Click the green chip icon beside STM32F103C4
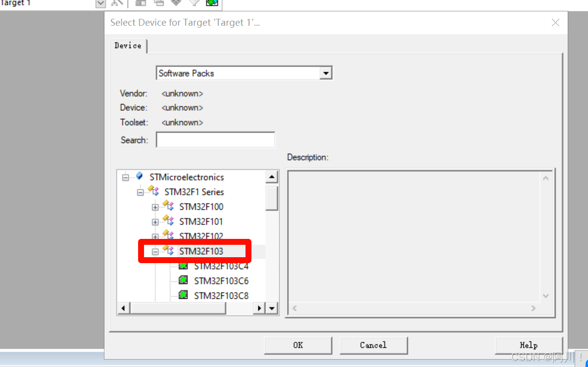The image size is (588, 367). click(x=183, y=266)
